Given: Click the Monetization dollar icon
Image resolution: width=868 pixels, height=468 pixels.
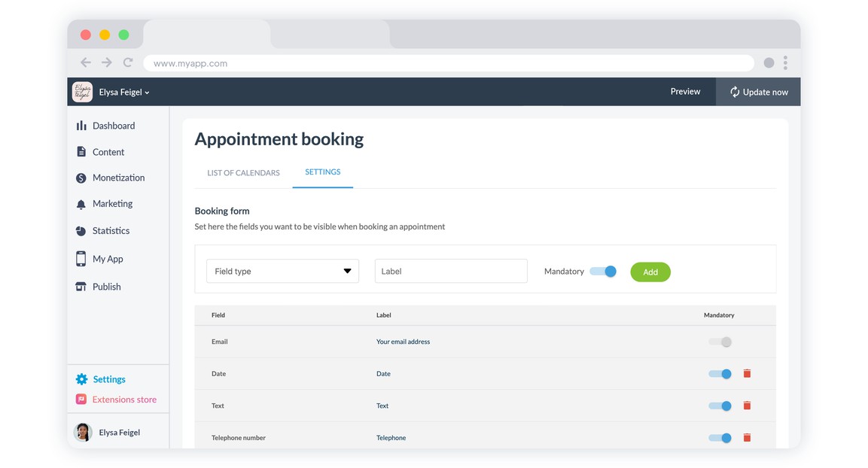Looking at the screenshot, I should point(81,178).
